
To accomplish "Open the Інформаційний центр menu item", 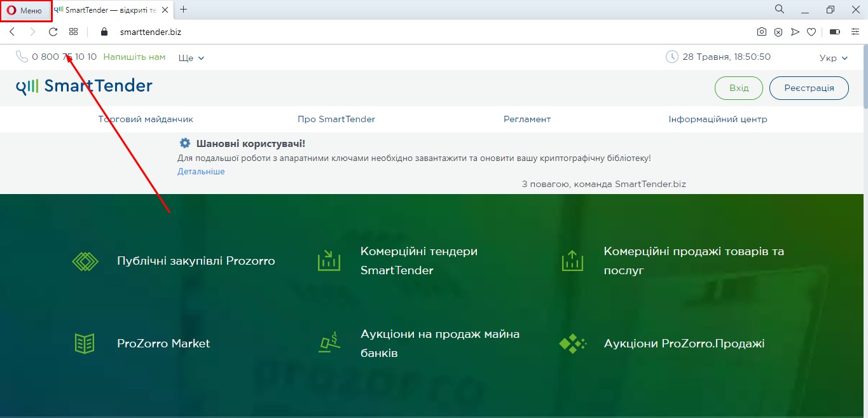I will coord(717,119).
